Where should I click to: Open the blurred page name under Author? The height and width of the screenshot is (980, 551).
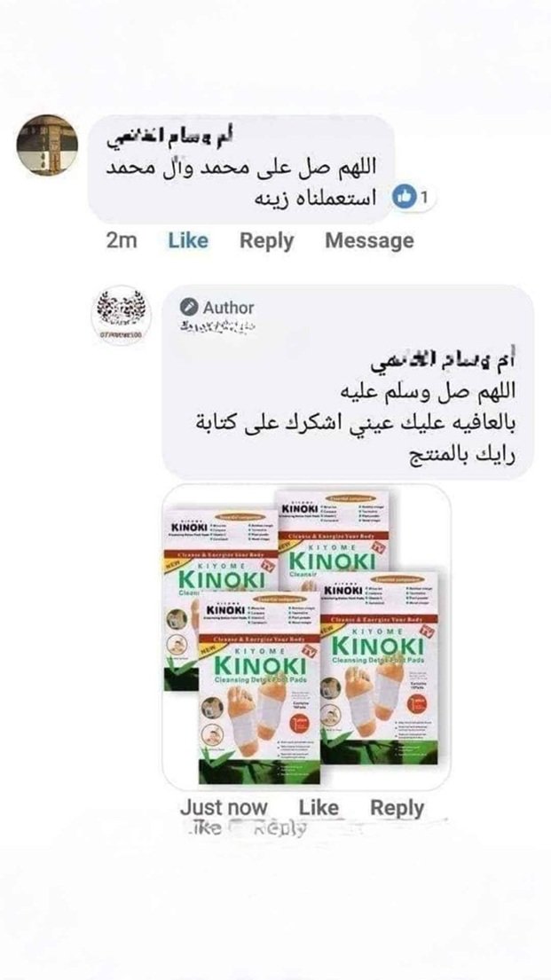tap(217, 325)
